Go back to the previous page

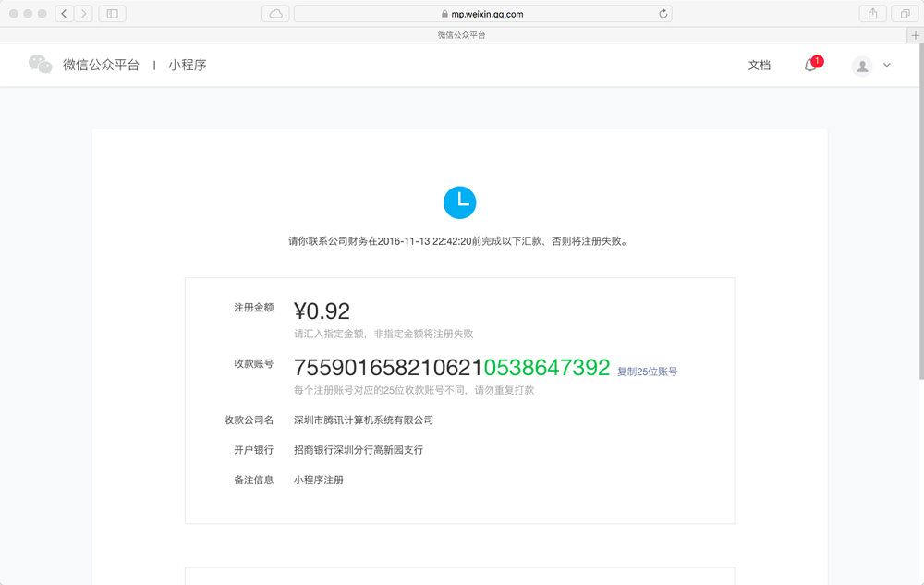(65, 14)
